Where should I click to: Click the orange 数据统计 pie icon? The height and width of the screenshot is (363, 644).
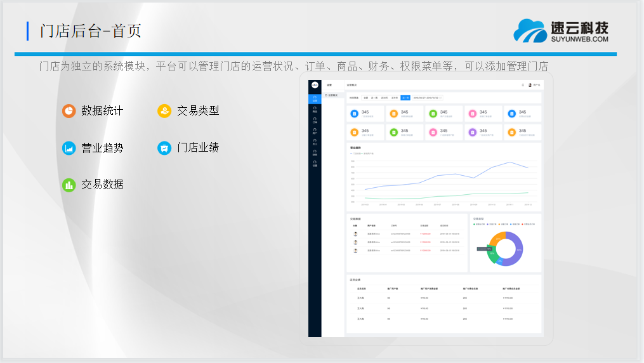pyautogui.click(x=69, y=111)
